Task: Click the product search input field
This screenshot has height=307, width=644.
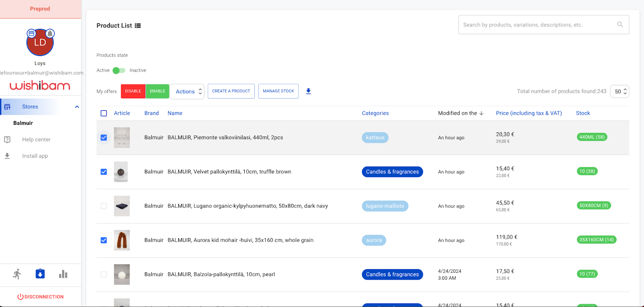Action: click(x=544, y=25)
